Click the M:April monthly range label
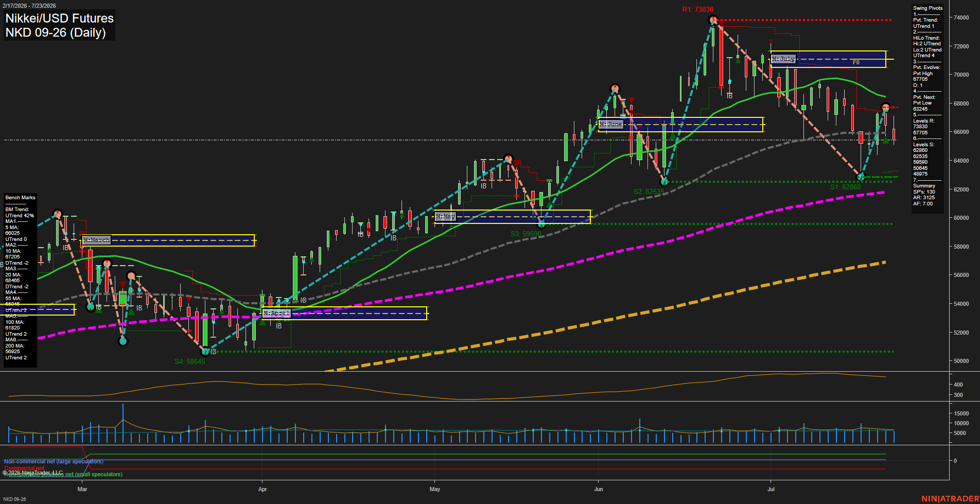The height and width of the screenshot is (504, 980). click(x=276, y=313)
